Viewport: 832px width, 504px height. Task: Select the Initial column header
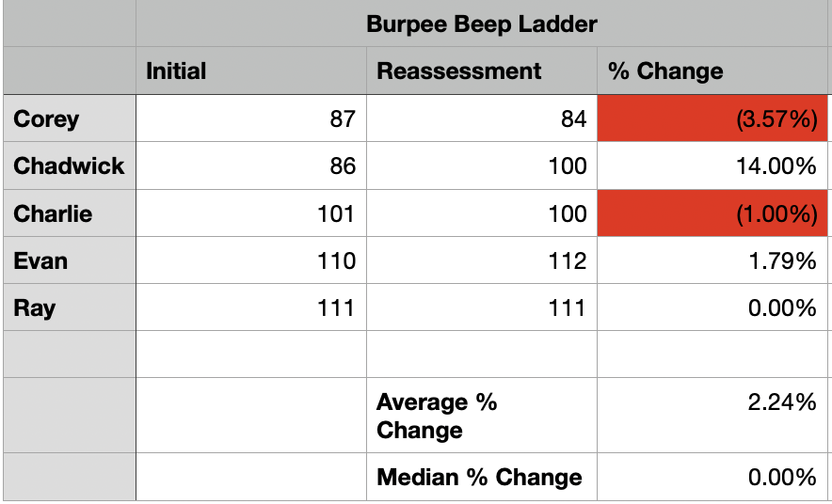click(250, 71)
